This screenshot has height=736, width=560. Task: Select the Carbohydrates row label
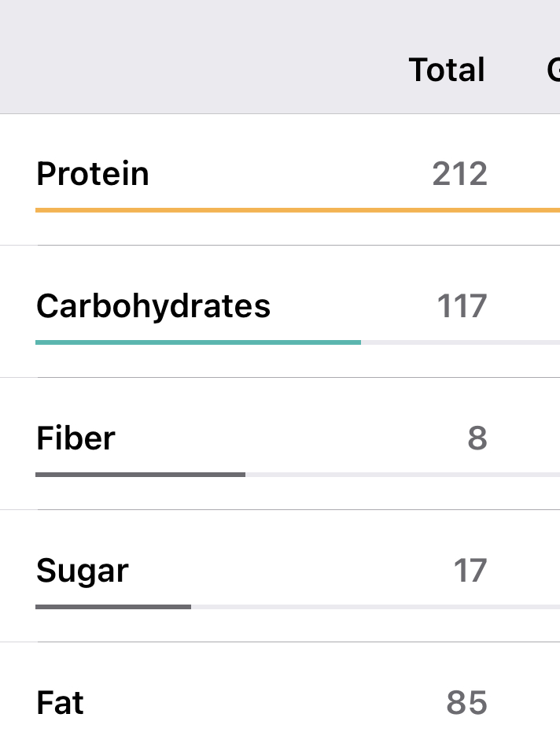pos(153,306)
